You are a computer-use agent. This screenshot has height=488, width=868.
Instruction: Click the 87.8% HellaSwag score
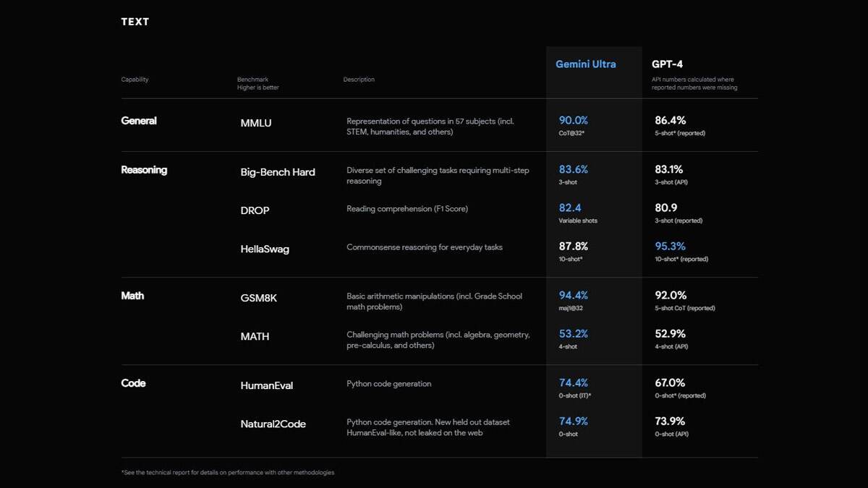(x=574, y=247)
